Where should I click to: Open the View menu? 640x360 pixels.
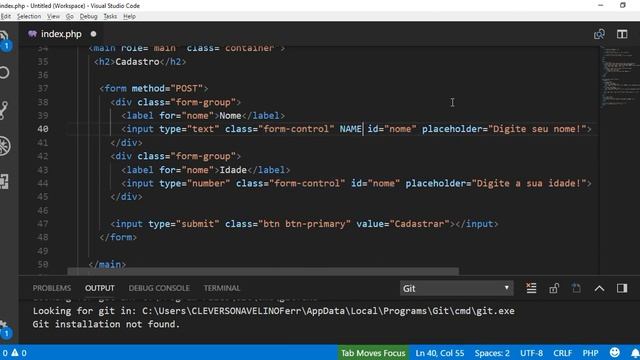[x=53, y=16]
